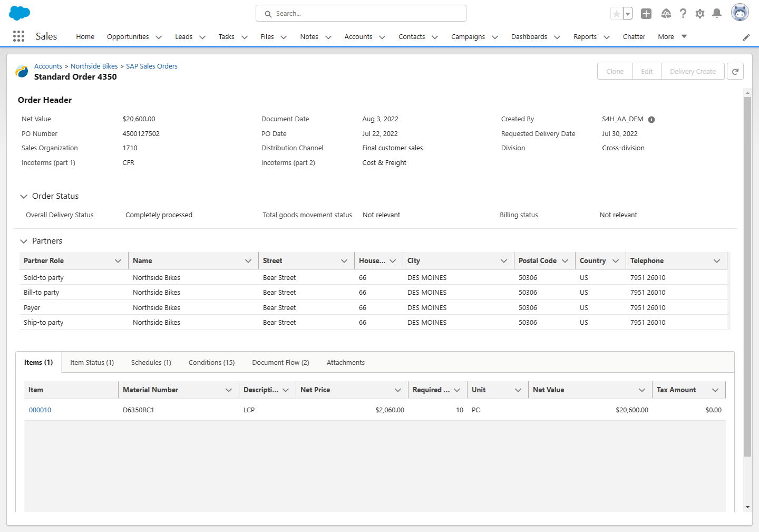Collapse the Partners section
This screenshot has width=759, height=532.
click(x=24, y=241)
